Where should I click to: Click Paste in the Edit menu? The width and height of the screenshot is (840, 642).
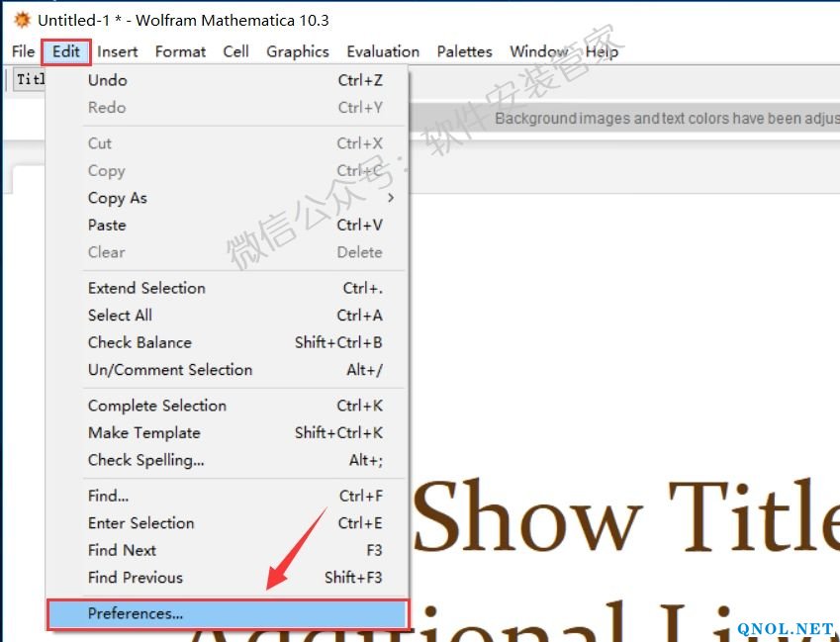coord(107,225)
